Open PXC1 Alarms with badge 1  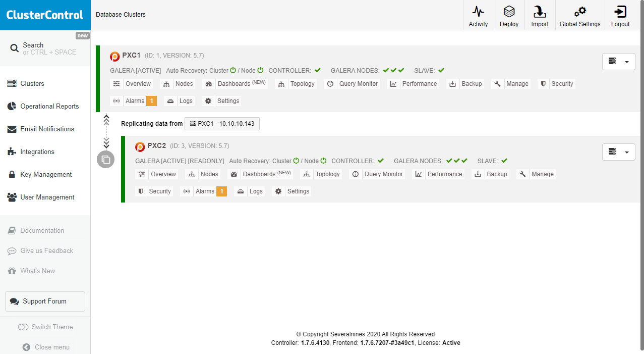pyautogui.click(x=134, y=101)
